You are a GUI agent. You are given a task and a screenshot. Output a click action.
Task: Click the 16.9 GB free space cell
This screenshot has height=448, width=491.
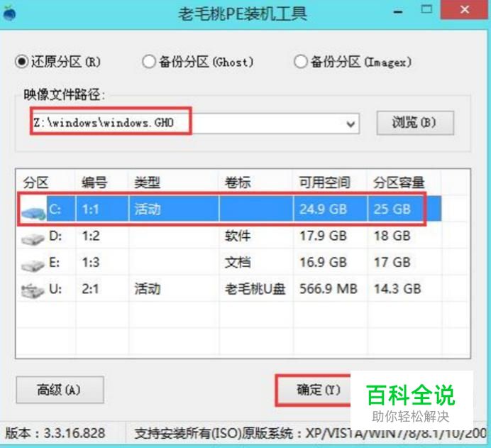[x=324, y=262]
